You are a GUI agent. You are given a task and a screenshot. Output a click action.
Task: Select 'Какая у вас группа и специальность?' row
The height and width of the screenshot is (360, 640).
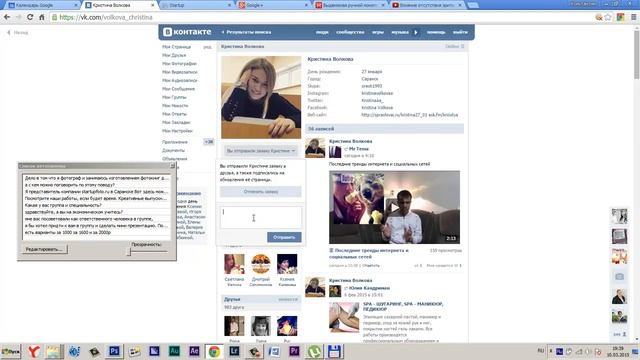click(x=96, y=205)
